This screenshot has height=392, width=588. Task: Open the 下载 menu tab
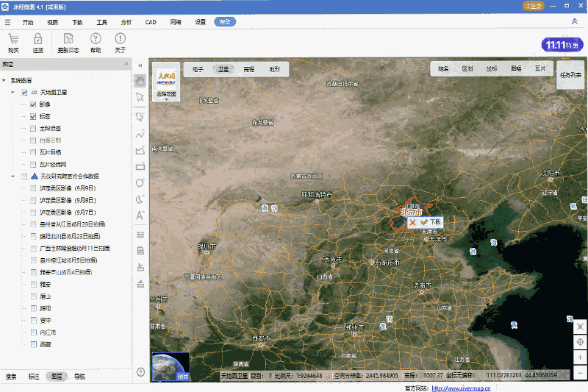coord(77,22)
